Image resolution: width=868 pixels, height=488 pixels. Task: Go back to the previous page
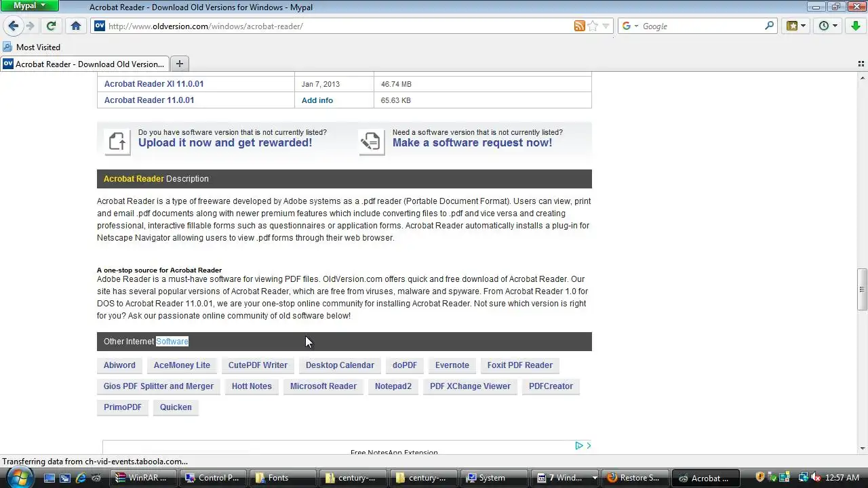click(13, 26)
